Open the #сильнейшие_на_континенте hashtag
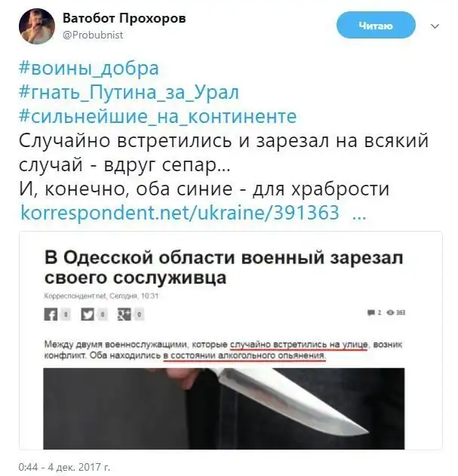The height and width of the screenshot is (476, 458). 158,116
